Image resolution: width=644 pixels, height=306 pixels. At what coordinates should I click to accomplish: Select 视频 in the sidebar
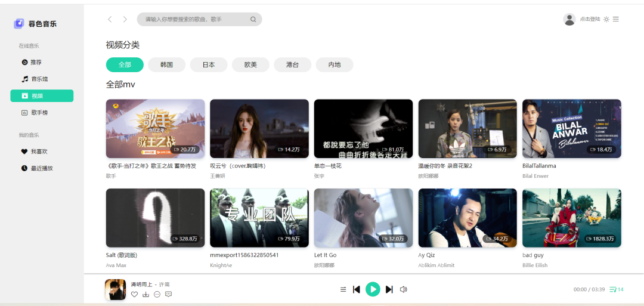(x=42, y=95)
